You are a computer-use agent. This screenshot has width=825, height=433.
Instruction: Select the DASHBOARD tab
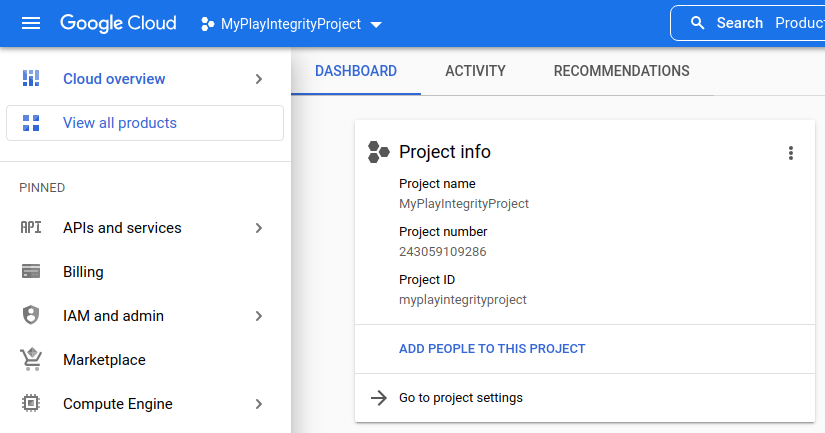coord(356,71)
